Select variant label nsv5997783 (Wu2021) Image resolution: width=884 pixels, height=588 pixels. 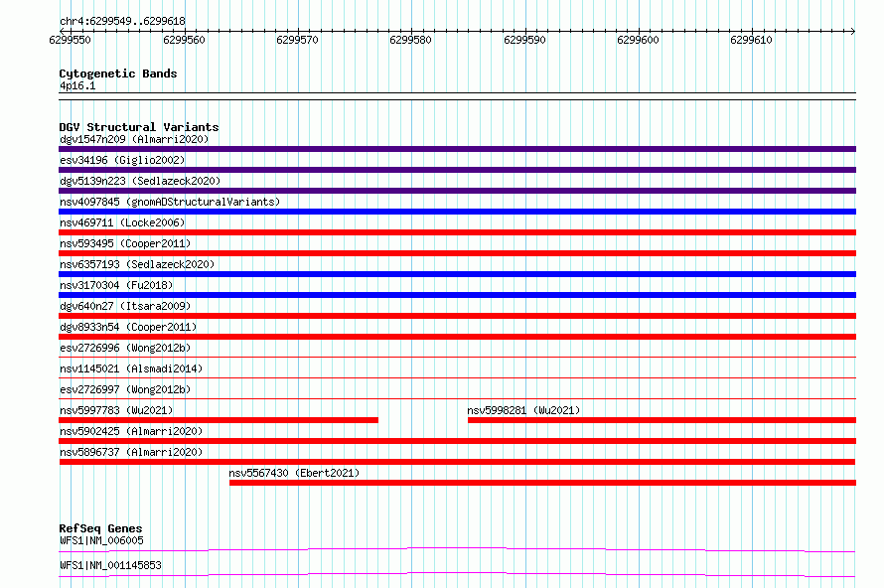coord(116,410)
